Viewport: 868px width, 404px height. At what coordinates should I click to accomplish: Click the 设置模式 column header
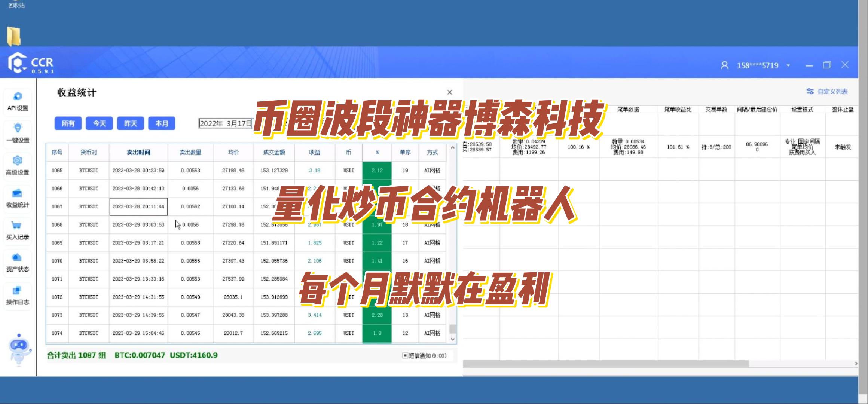click(x=802, y=110)
